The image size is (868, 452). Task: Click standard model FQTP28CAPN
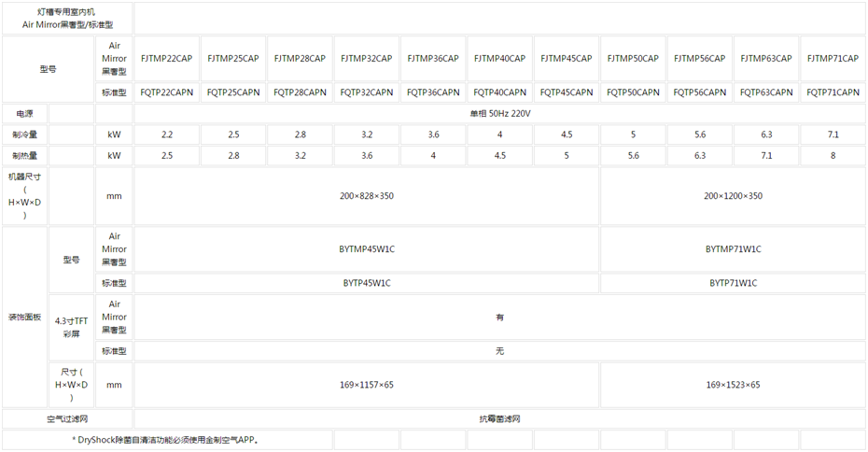point(300,92)
